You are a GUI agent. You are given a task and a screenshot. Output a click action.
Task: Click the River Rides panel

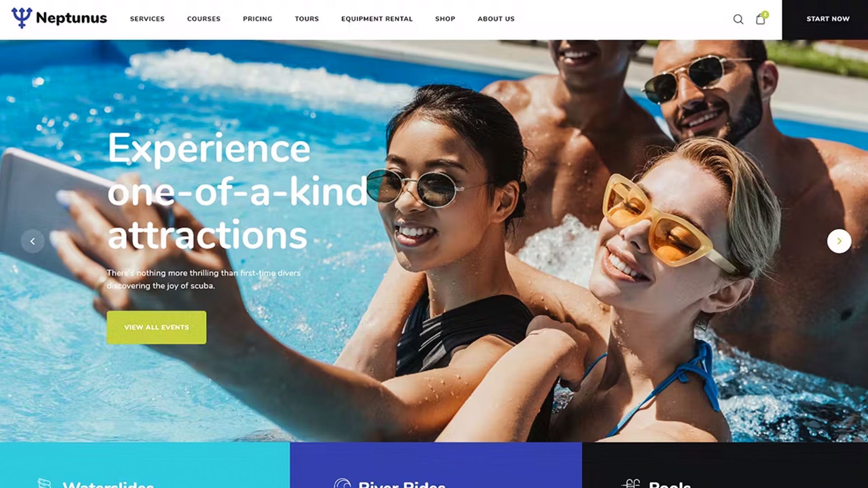tap(436, 465)
